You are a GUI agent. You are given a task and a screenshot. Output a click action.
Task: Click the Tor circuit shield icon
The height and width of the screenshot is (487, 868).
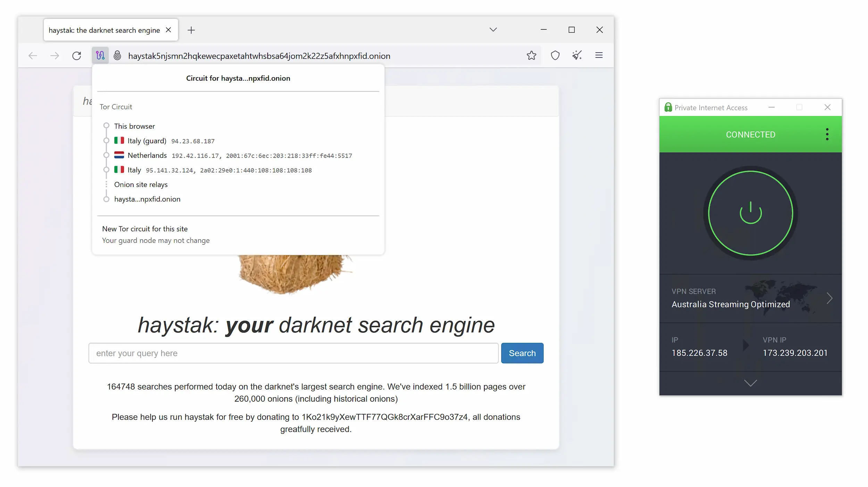100,55
